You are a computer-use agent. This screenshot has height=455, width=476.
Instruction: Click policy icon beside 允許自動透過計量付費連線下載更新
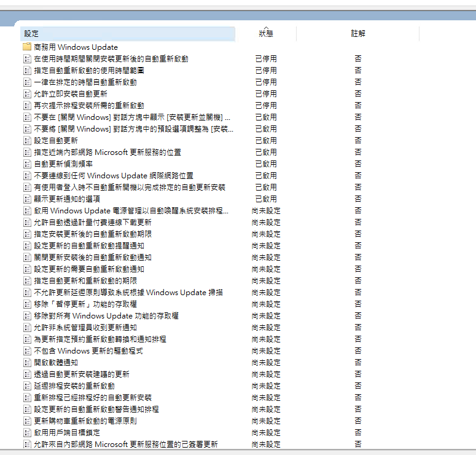27,223
